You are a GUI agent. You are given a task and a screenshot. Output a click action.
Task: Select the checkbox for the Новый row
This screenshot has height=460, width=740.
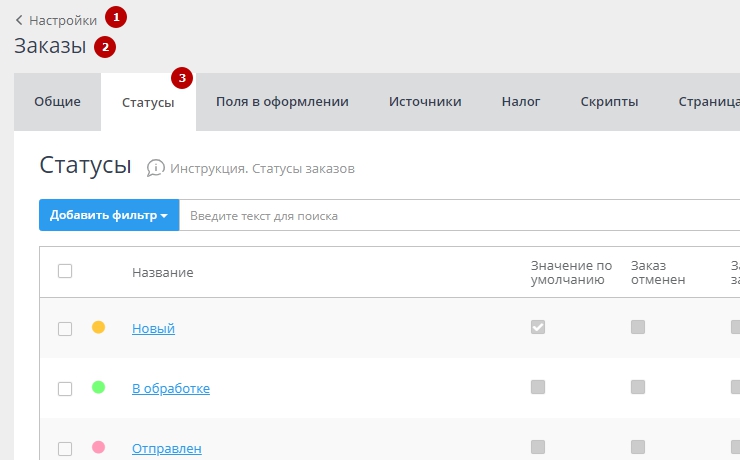[x=65, y=328]
